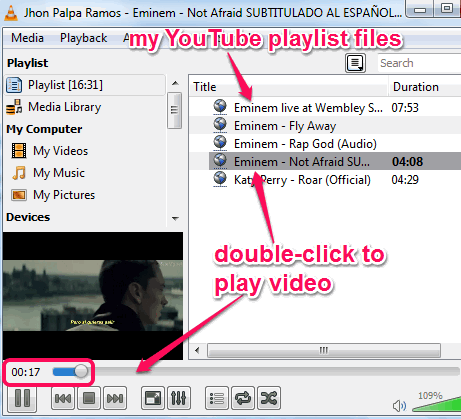Screen dimensions: 461x419
Task: Open My Videos sidebar entry
Action: 60,151
